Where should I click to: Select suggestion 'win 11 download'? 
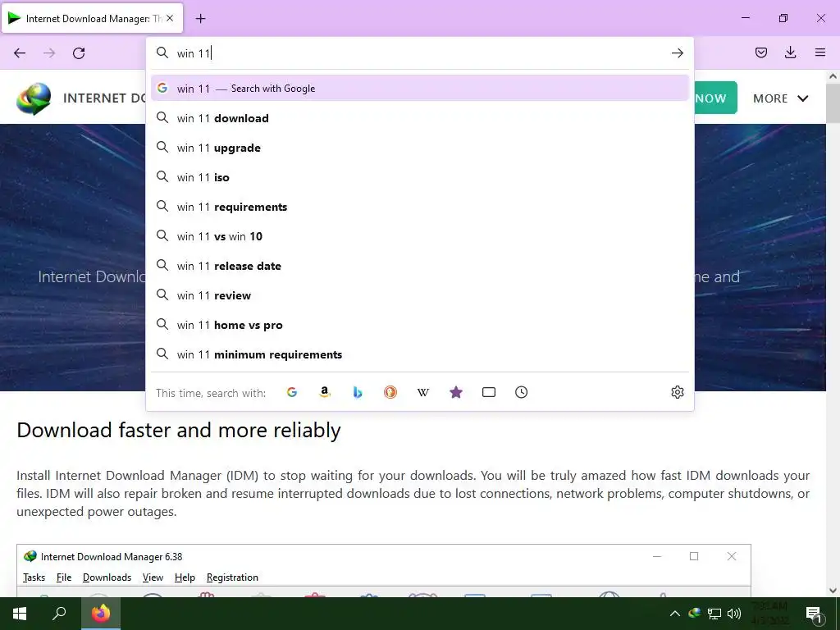click(420, 118)
